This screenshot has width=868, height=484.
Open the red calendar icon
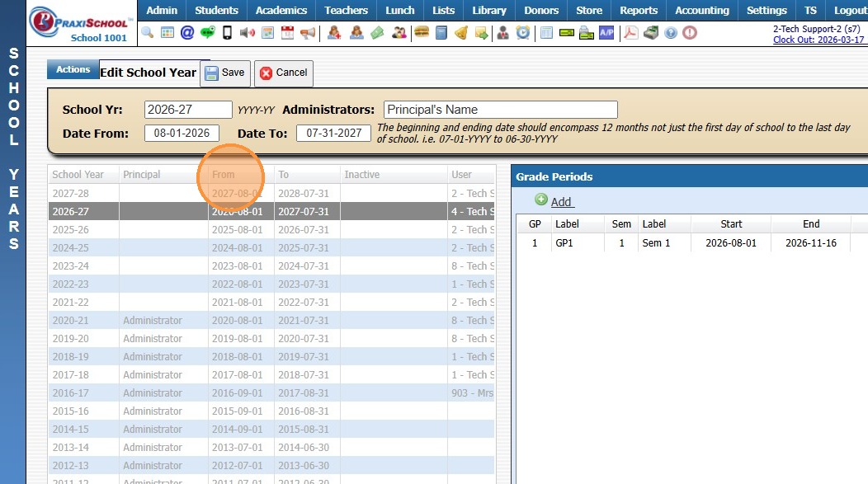(x=287, y=33)
